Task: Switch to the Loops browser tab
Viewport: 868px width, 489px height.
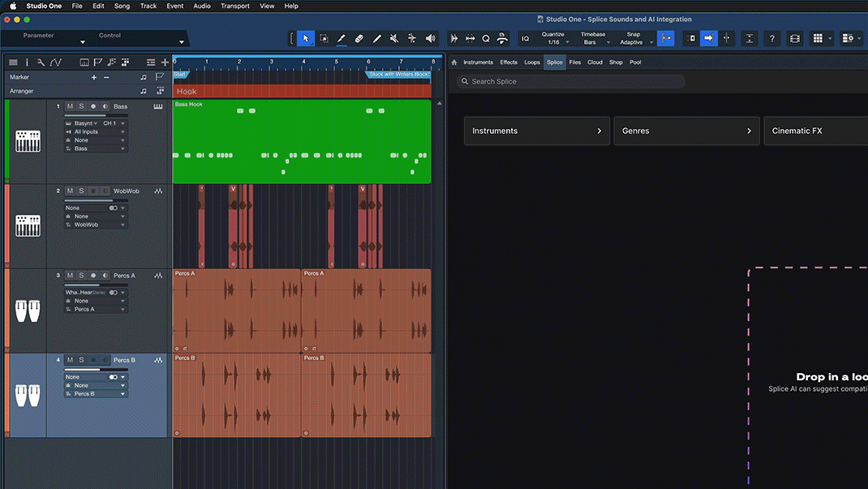Action: click(532, 62)
